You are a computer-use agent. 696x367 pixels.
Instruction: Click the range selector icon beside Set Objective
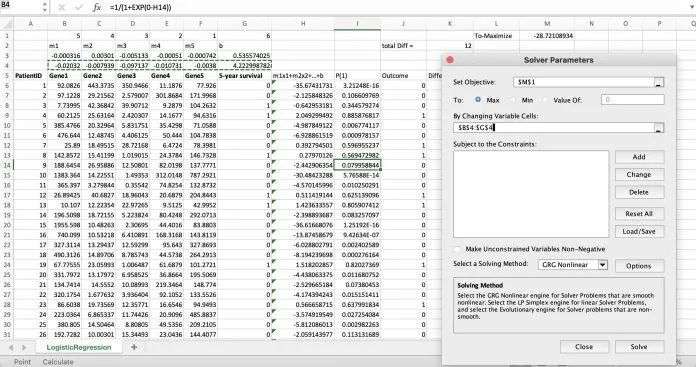pyautogui.click(x=659, y=83)
